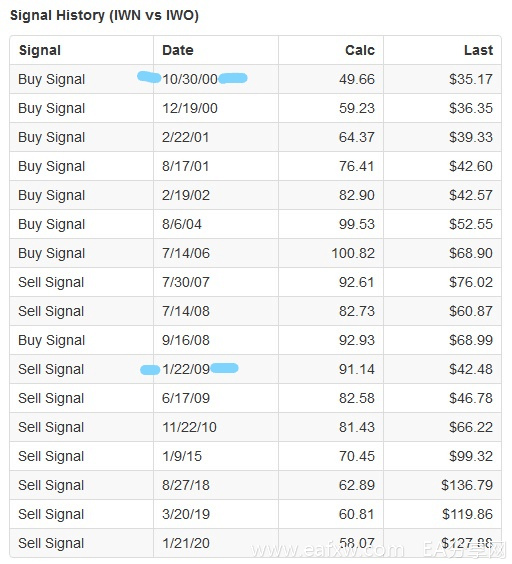
Task: Click the highlighted date 10/30/00
Action: point(190,79)
